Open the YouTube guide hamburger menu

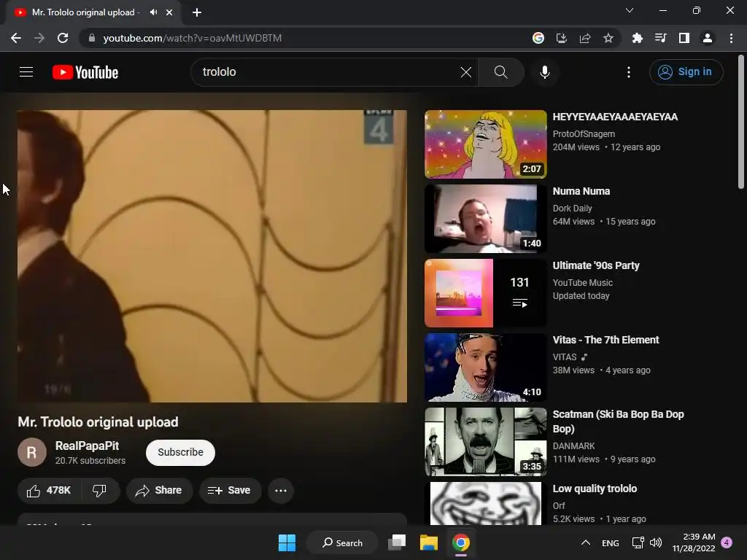[x=26, y=72]
